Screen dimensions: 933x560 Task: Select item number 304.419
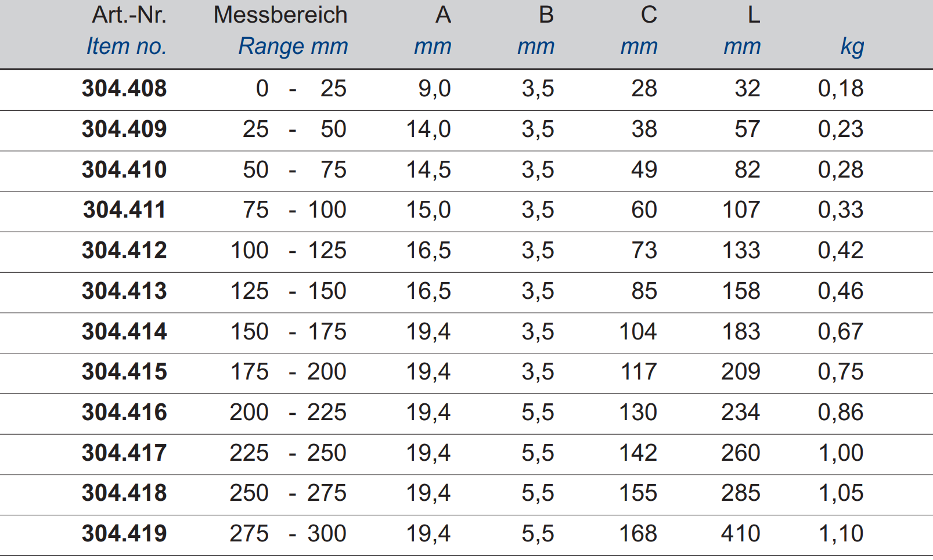[124, 534]
